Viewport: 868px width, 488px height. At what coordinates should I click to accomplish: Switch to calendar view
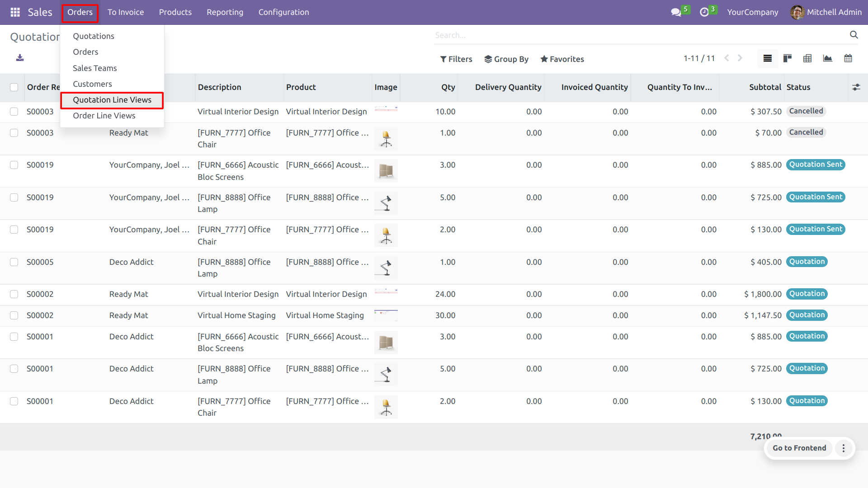(x=848, y=58)
